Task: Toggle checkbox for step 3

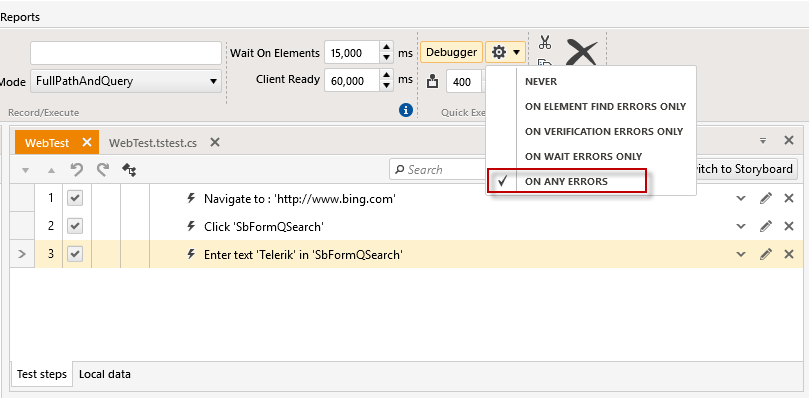Action: pos(75,253)
